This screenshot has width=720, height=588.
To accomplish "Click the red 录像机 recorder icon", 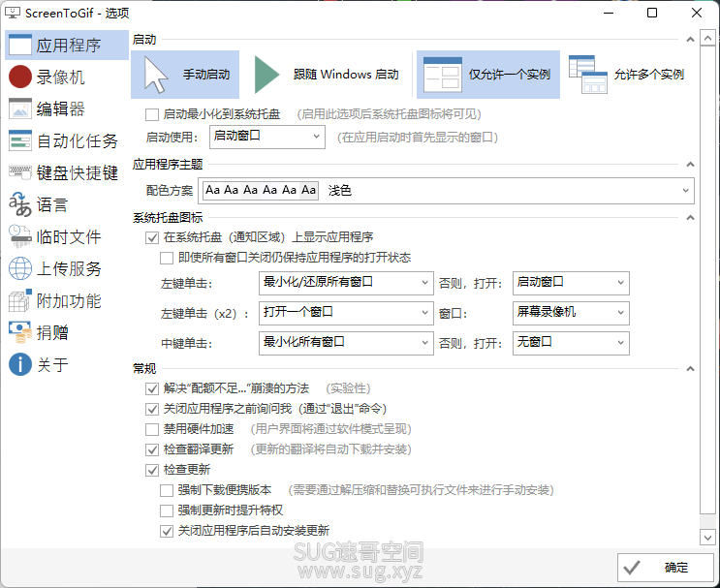I will tap(20, 77).
